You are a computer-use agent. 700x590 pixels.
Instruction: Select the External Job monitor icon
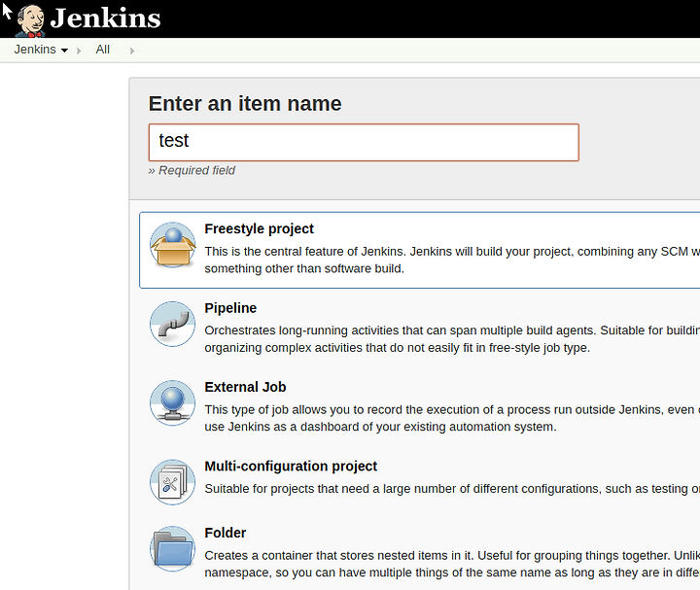coord(173,403)
